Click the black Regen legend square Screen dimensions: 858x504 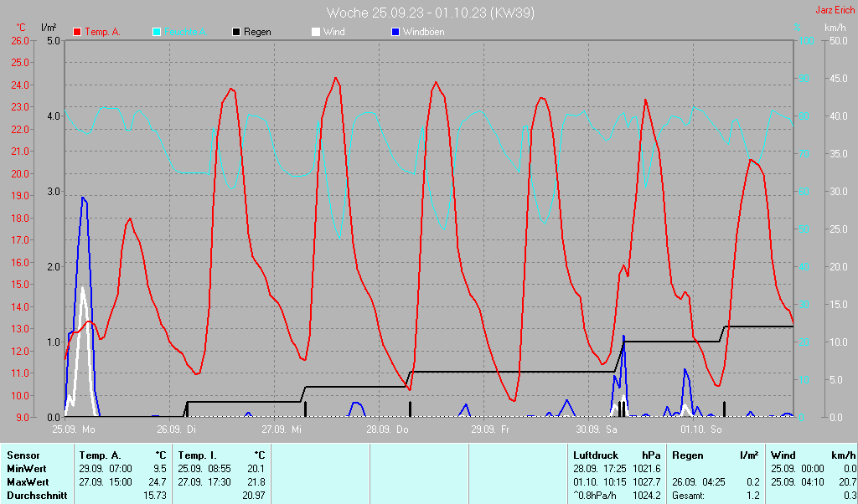pyautogui.click(x=236, y=32)
